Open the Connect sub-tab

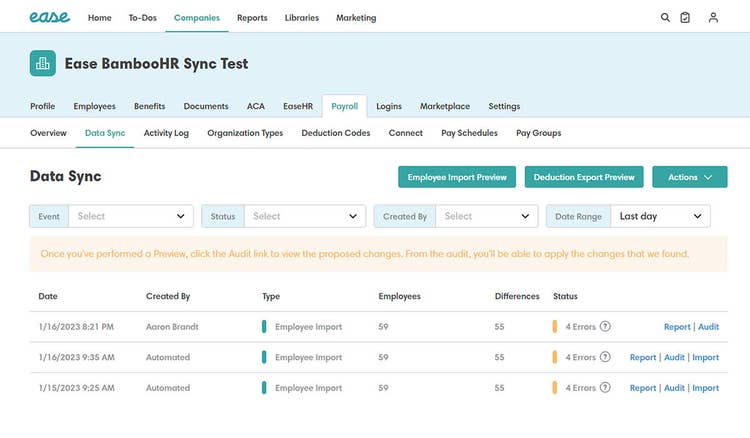[x=406, y=133]
